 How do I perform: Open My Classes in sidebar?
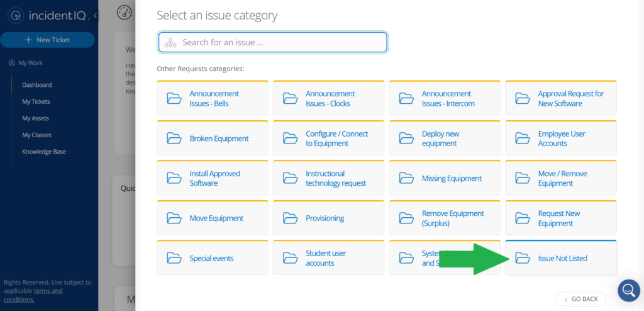(36, 135)
